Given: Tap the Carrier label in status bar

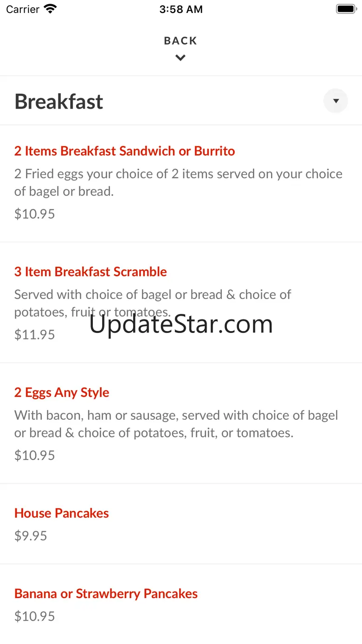Looking at the screenshot, I should coord(22,9).
